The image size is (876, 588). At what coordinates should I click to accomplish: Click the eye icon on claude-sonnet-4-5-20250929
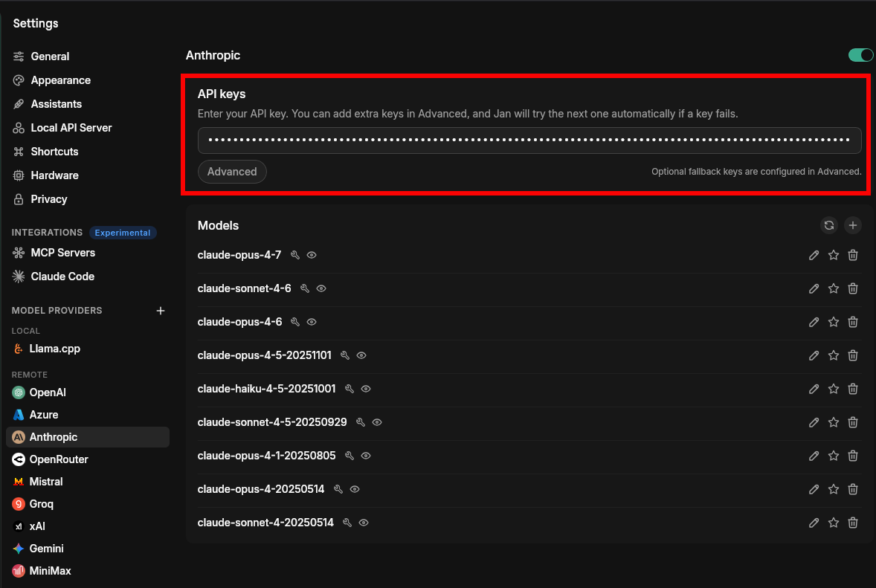(x=377, y=423)
